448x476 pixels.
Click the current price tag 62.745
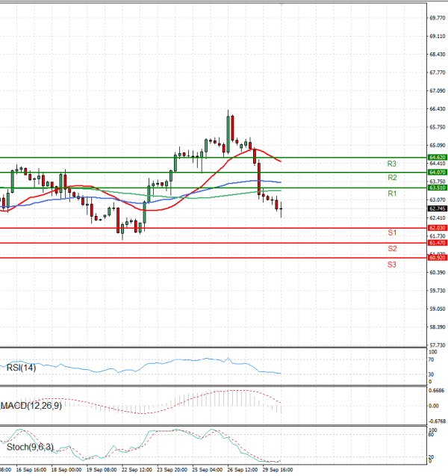(x=438, y=209)
